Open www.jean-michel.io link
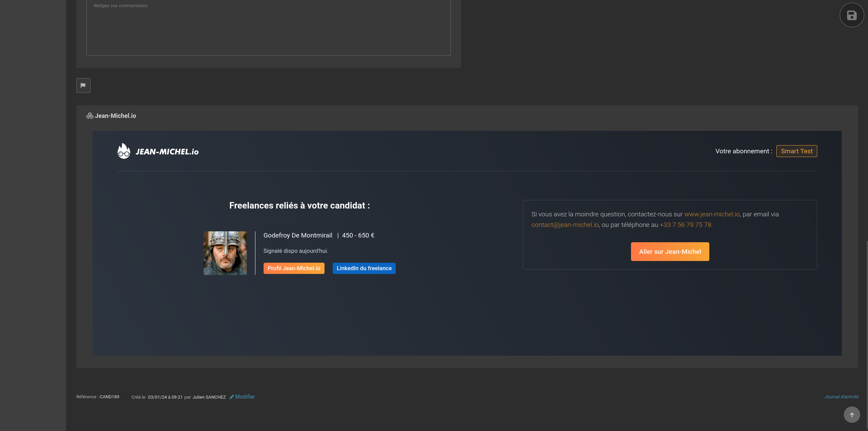This screenshot has width=868, height=431. coord(712,214)
